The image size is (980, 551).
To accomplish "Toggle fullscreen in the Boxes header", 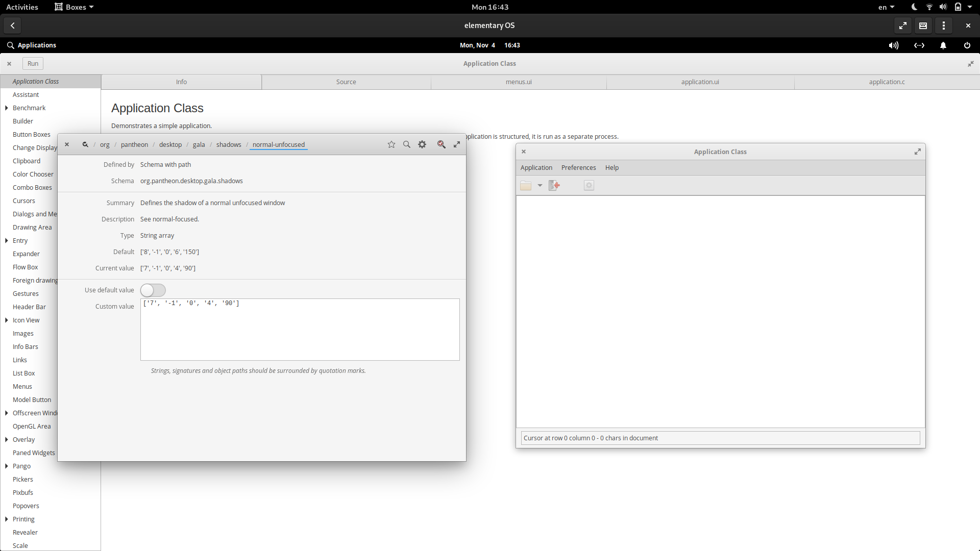I will 903,26.
